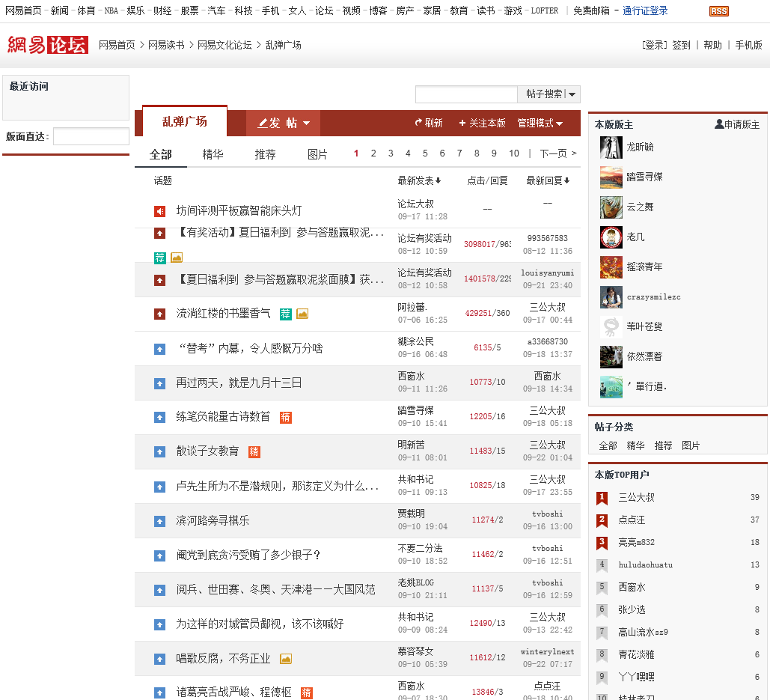
Task: Switch to the 精华 tab
Action: click(x=213, y=154)
